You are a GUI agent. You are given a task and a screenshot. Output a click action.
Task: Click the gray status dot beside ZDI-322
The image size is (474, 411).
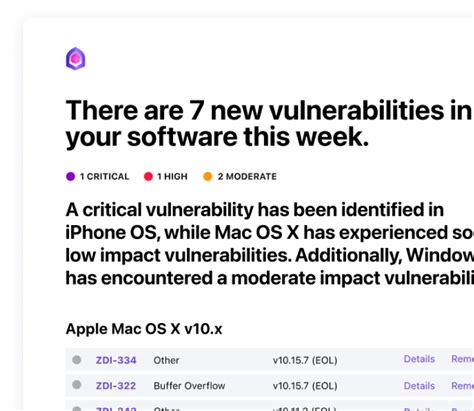pos(77,385)
